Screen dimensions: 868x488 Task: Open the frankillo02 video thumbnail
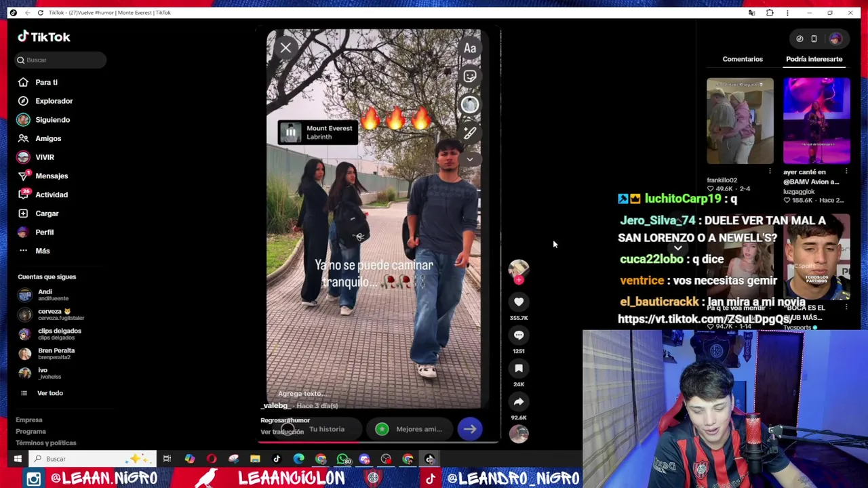point(740,121)
